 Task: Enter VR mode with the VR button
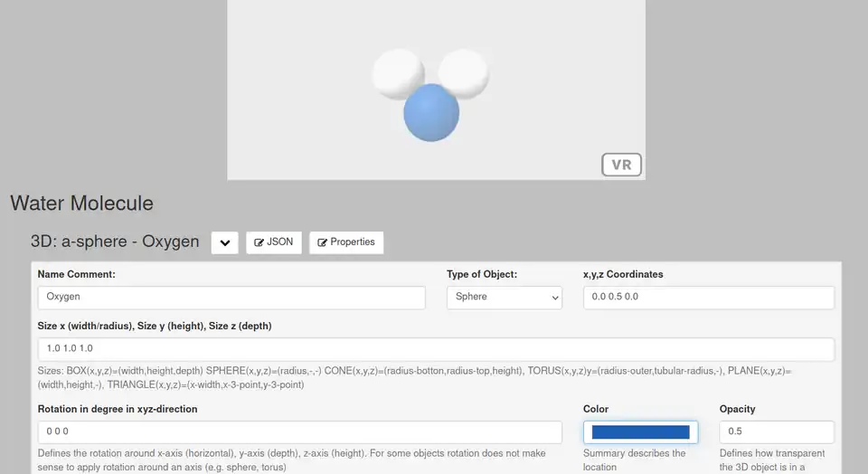(x=621, y=165)
